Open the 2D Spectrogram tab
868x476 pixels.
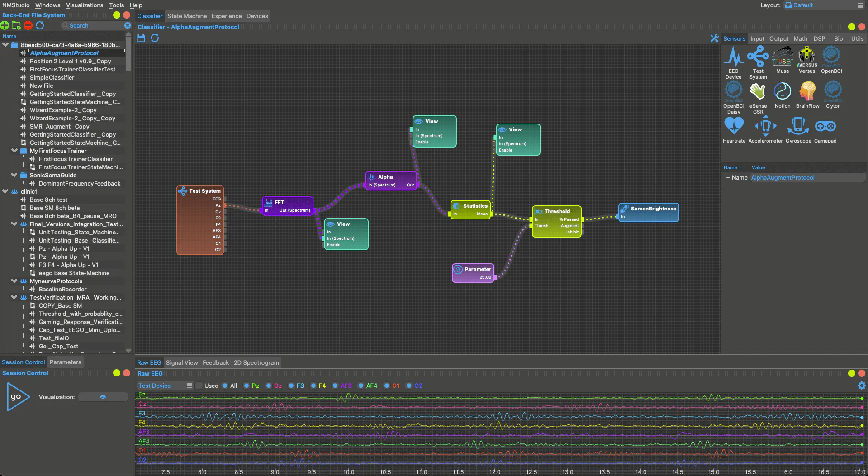click(x=256, y=362)
